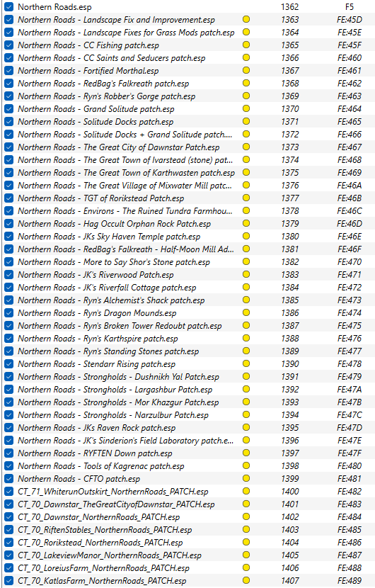This screenshot has width=375, height=588.
Task: Select Strongholds - Narzulbur Patch.esp plugin name
Action: 113,415
